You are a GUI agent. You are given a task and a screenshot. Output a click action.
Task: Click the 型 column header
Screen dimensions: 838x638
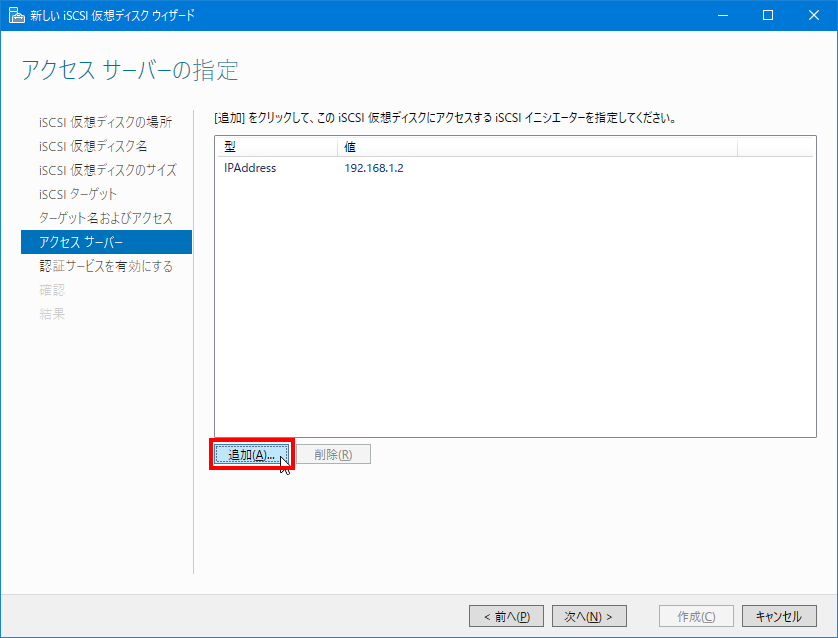tap(231, 146)
